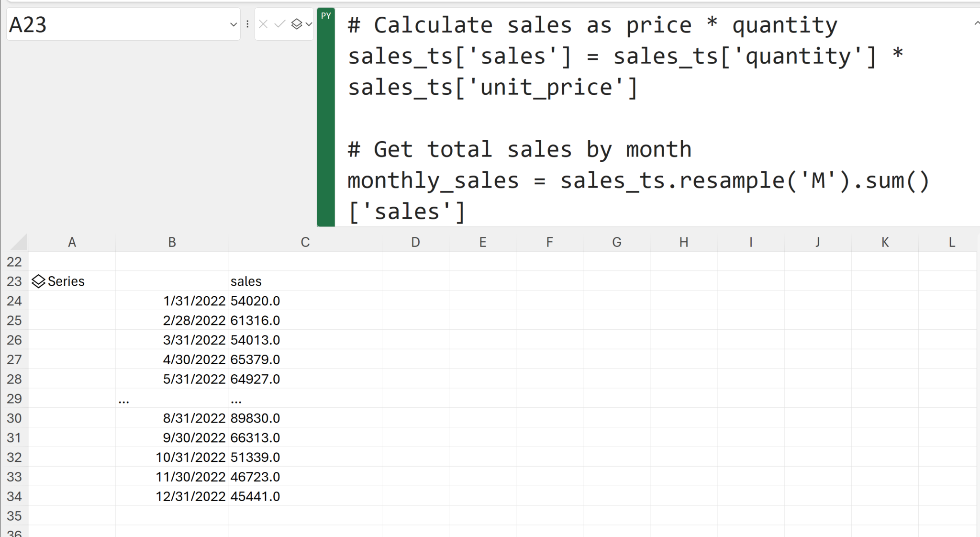The width and height of the screenshot is (980, 537).
Task: Click the enter checkmark in formula bar
Action: pyautogui.click(x=280, y=24)
